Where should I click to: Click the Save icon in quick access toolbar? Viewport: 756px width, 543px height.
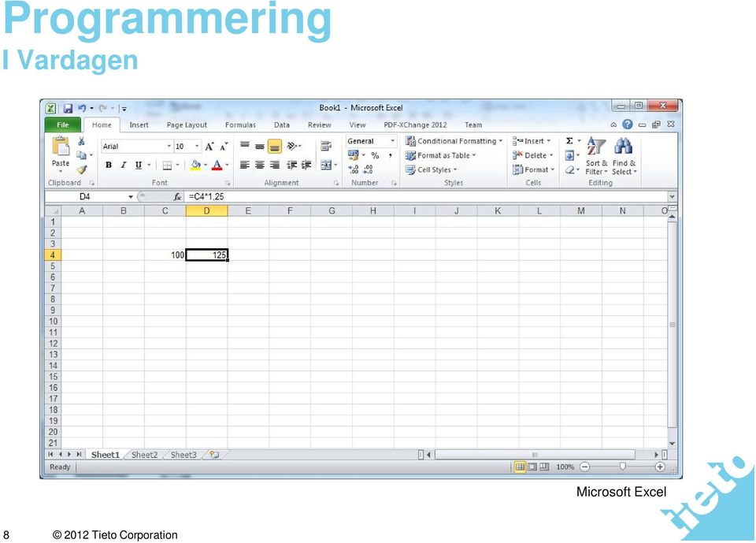click(68, 108)
